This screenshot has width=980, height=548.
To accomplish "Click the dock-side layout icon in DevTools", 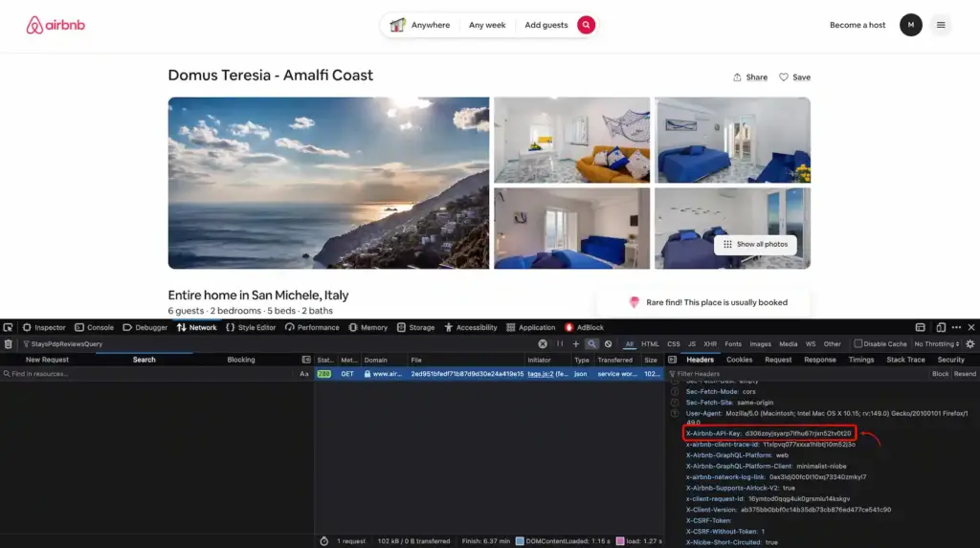I will pos(920,327).
